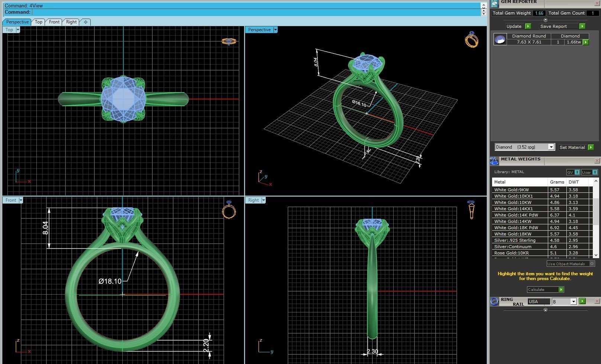Screen dimensions: 601x364
Task: Select White Gold:14KX1 row
Action: tap(542, 209)
